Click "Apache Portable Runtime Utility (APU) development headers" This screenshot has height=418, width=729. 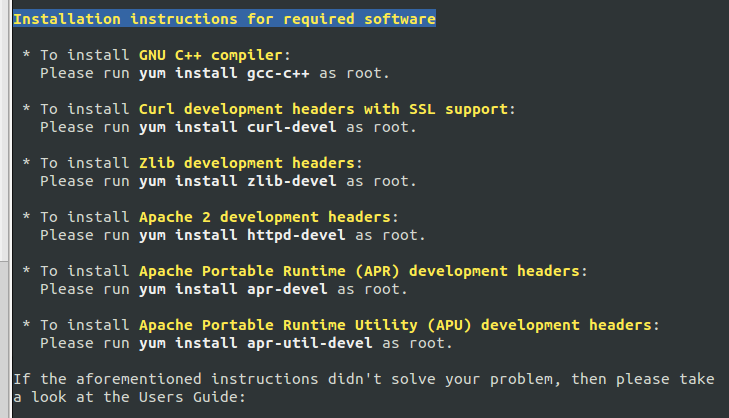click(395, 325)
